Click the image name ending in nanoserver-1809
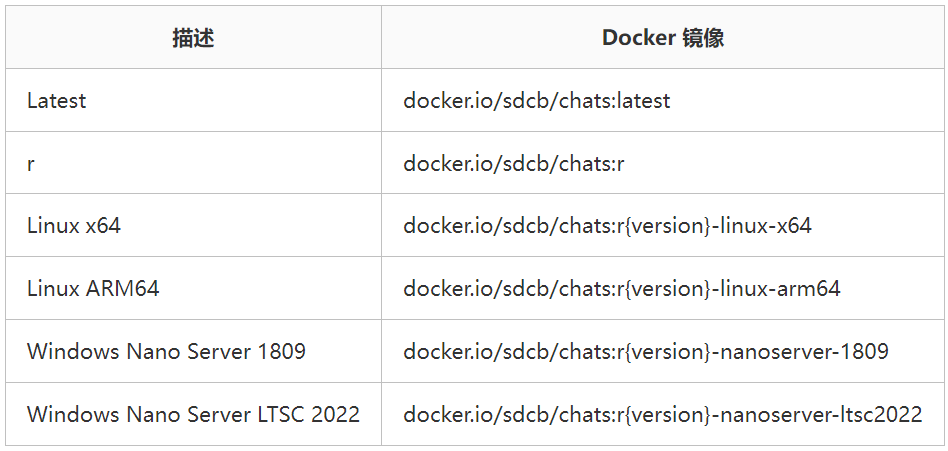Screen dimensions: 948x451 (x=645, y=352)
